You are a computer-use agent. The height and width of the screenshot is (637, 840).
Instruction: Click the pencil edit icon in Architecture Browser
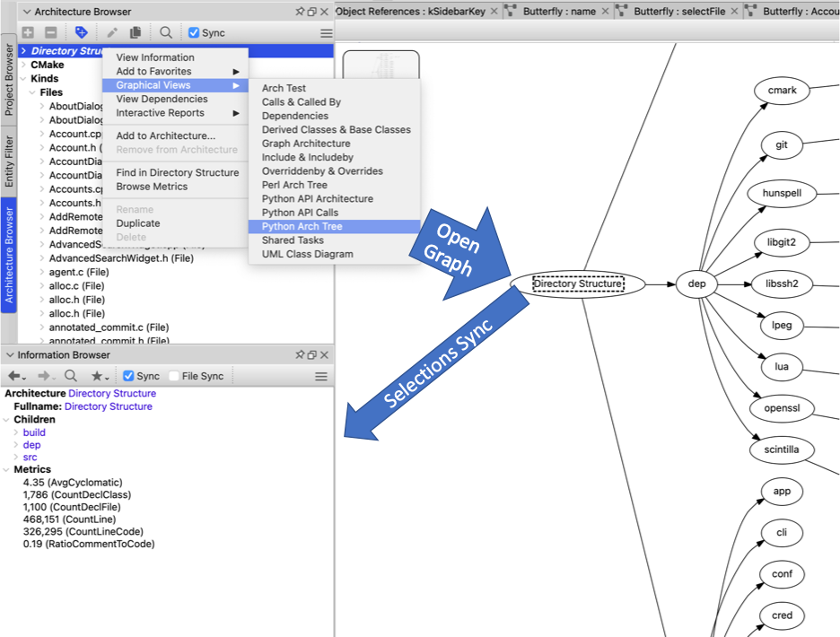112,32
